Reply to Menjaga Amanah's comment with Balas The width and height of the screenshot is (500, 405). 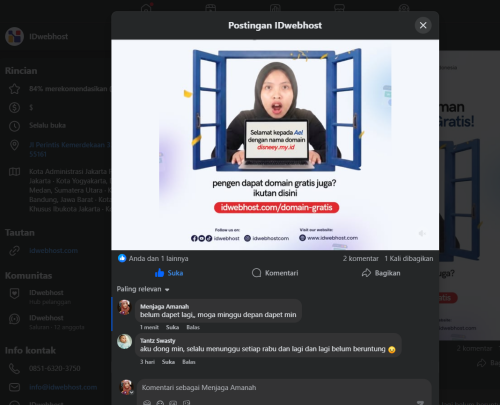(193, 327)
